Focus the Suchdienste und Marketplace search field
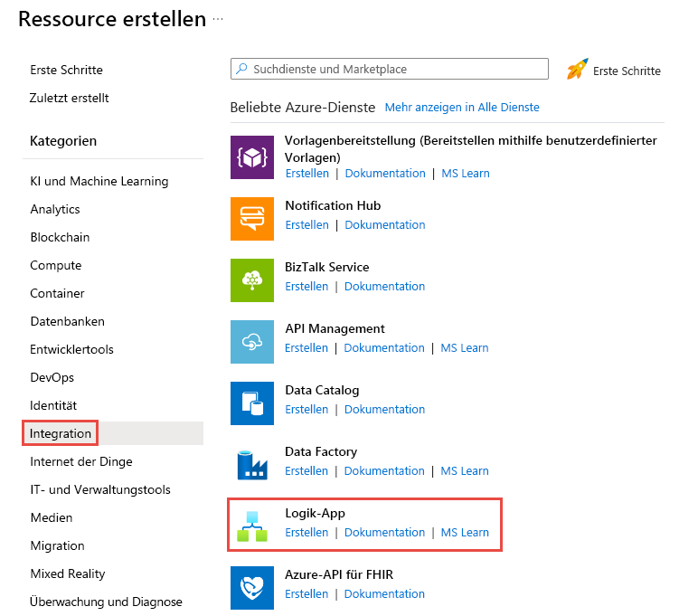This screenshot has height=616, width=679. [390, 69]
